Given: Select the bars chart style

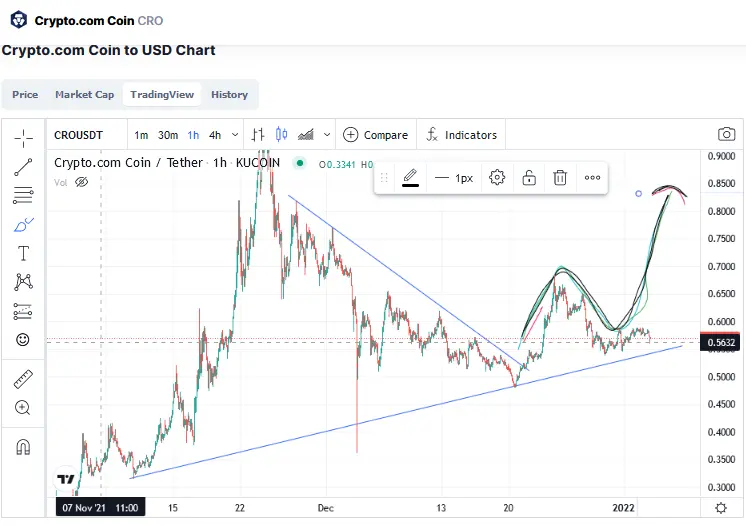Looking at the screenshot, I should click(x=257, y=135).
